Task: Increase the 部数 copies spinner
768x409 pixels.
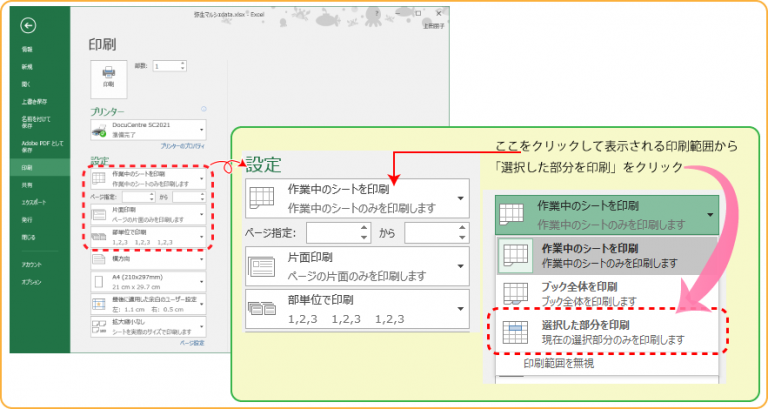Action: point(183,62)
